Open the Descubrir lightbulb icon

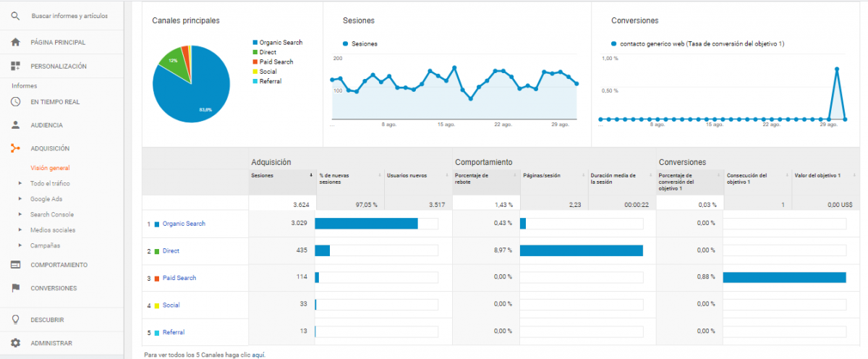point(15,319)
